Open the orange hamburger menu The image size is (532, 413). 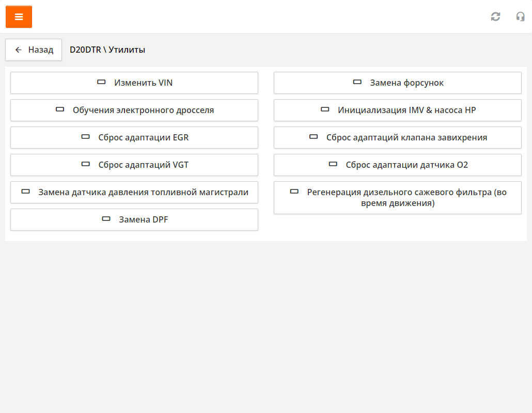click(x=19, y=17)
